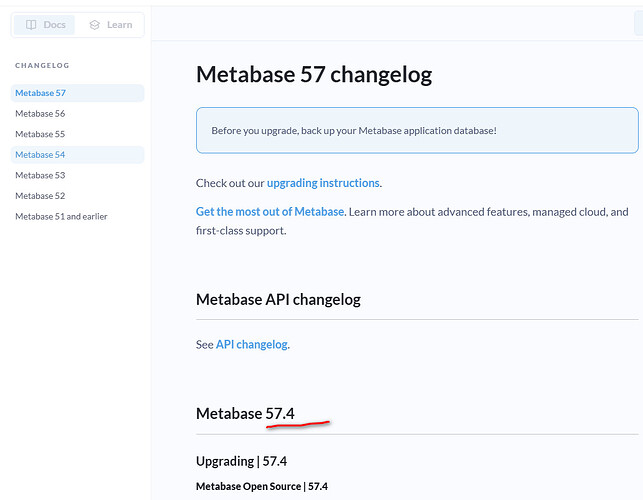Go to the Metabase 55 changelog
Viewport: 643px width, 500px height.
(x=40, y=134)
